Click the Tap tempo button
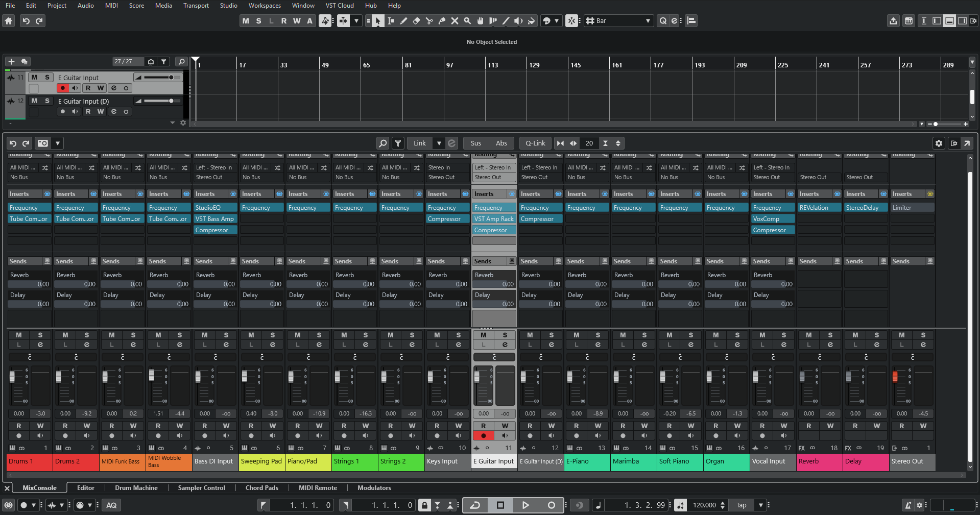The width and height of the screenshot is (980, 515). [740, 505]
